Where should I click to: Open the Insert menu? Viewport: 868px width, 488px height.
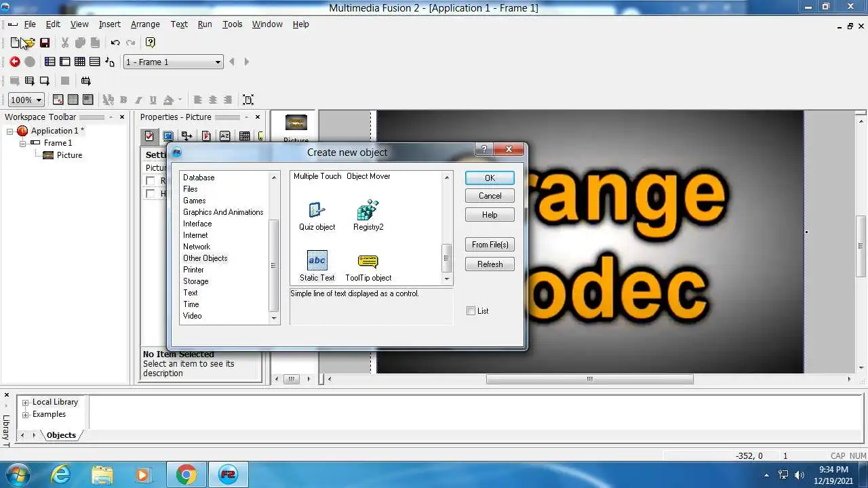(x=110, y=24)
